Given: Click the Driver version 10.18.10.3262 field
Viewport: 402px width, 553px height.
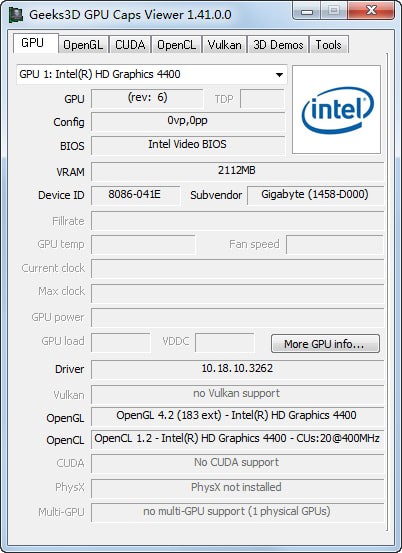Looking at the screenshot, I should (x=237, y=369).
